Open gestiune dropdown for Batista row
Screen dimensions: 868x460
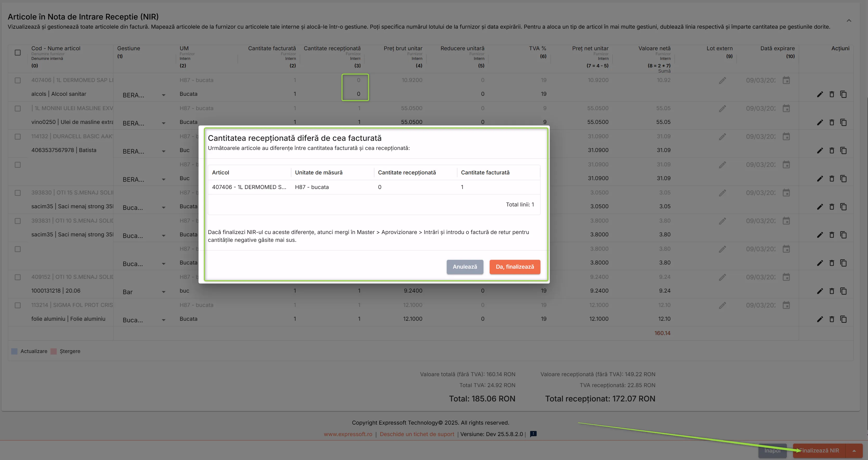(x=144, y=152)
